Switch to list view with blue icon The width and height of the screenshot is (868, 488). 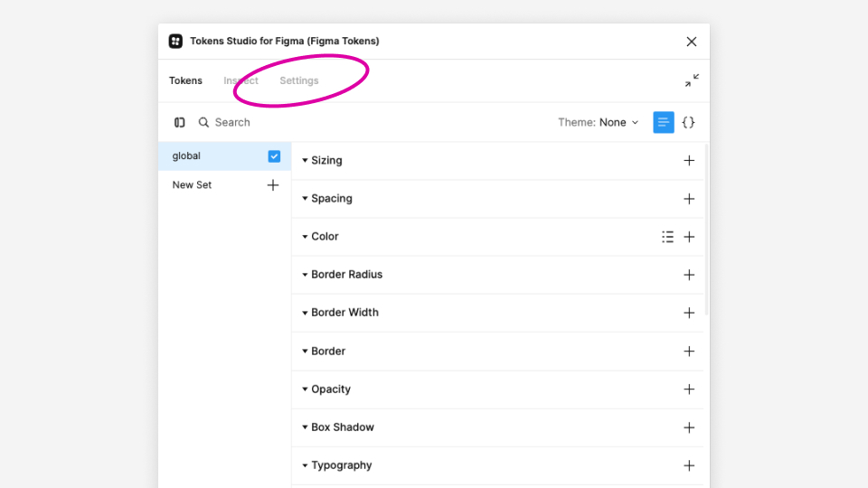coord(663,122)
